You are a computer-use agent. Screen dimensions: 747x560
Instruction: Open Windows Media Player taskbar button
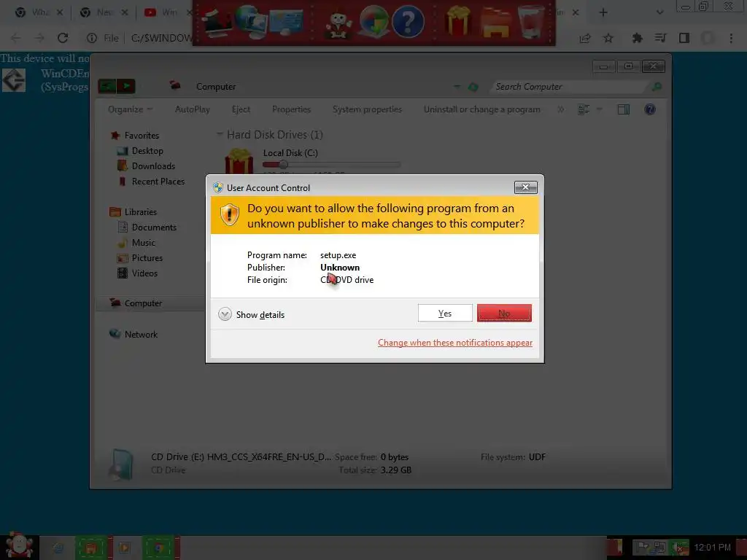click(124, 548)
